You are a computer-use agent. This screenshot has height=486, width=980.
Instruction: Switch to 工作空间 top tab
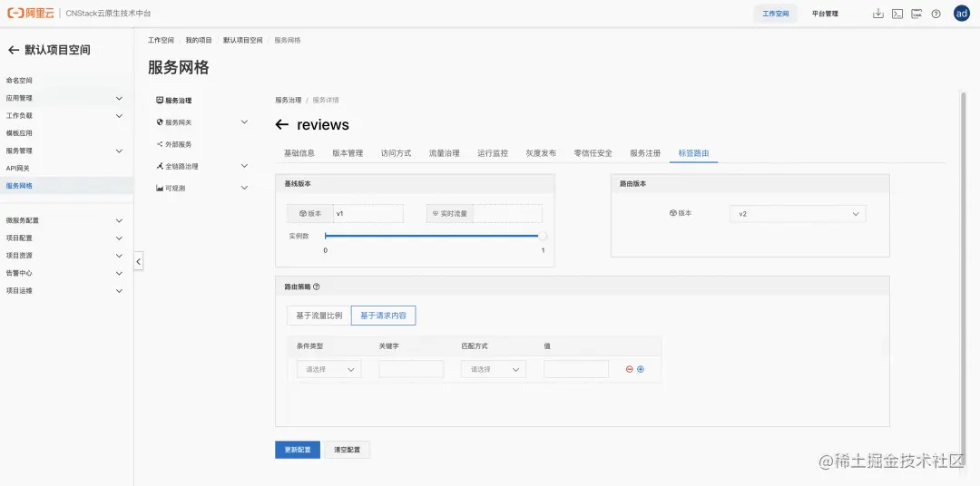tap(776, 14)
